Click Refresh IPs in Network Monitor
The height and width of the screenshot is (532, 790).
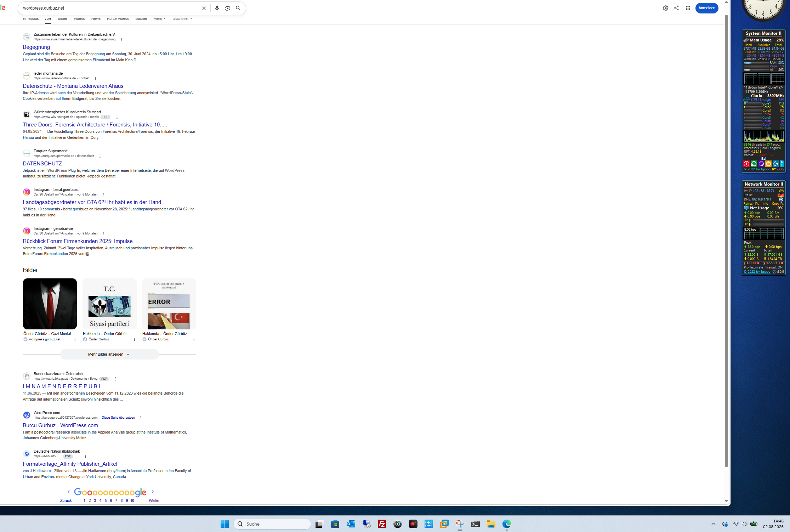pyautogui.click(x=751, y=204)
